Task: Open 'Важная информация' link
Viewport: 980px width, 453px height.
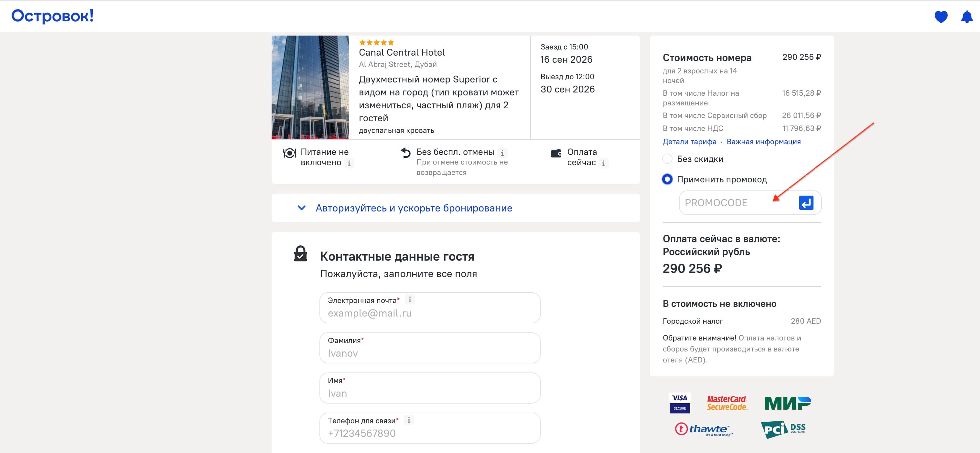Action: coord(763,142)
